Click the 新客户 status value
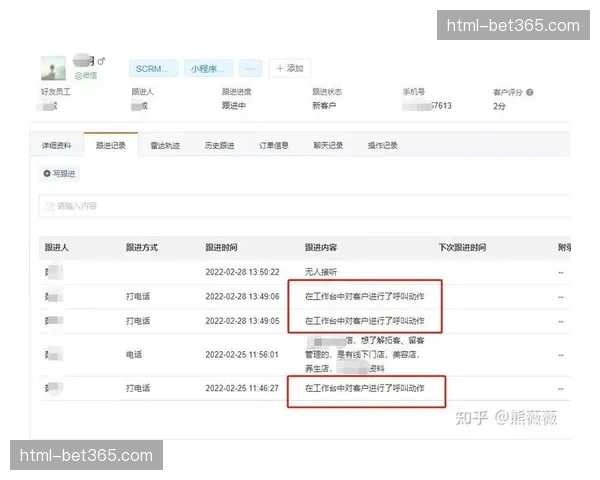The height and width of the screenshot is (480, 600). [x=324, y=106]
